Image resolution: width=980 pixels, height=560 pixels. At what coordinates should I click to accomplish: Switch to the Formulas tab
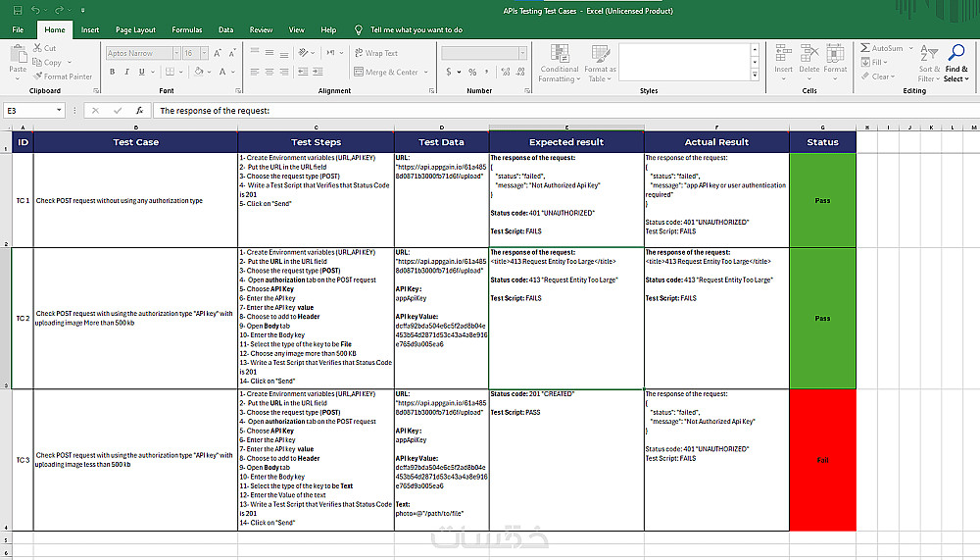(x=187, y=29)
